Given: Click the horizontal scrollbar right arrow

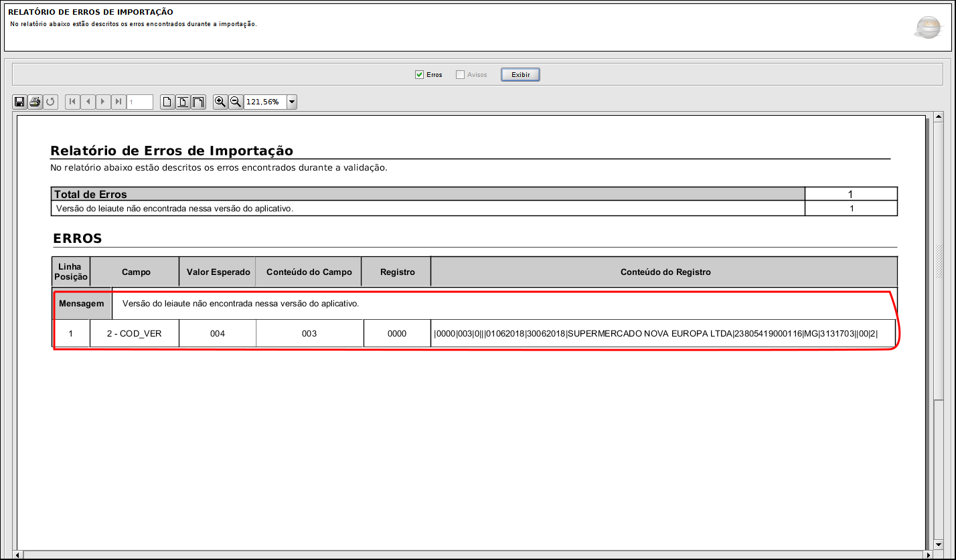Looking at the screenshot, I should tap(927, 555).
